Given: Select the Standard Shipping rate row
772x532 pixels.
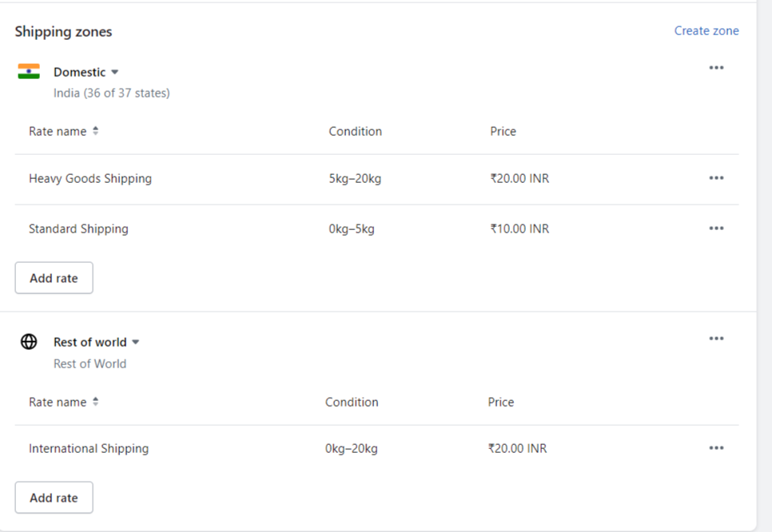Looking at the screenshot, I should pyautogui.click(x=376, y=228).
